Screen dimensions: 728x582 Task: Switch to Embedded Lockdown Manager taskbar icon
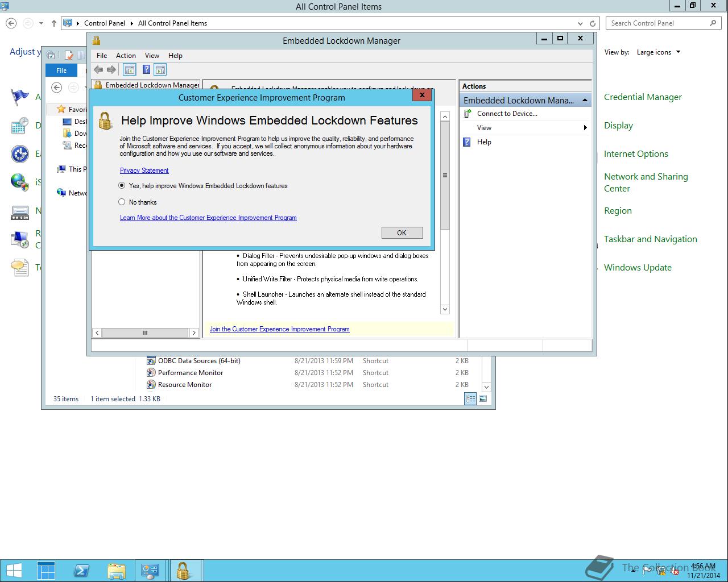(184, 571)
